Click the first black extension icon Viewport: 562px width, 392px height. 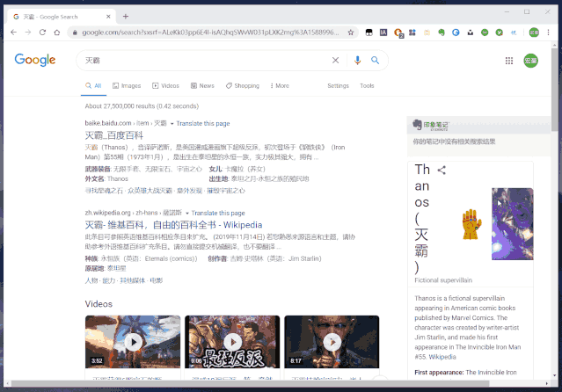[369, 33]
